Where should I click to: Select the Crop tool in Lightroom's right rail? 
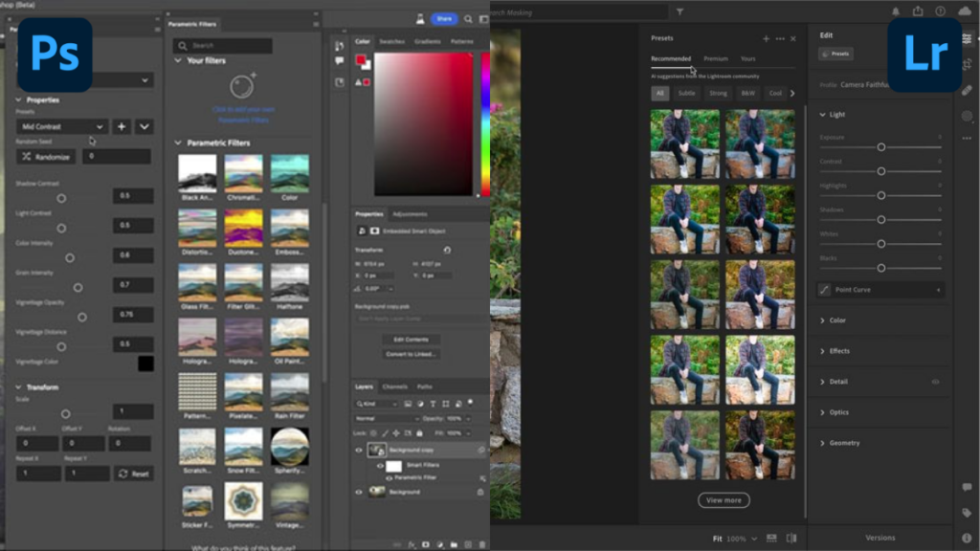click(x=969, y=64)
